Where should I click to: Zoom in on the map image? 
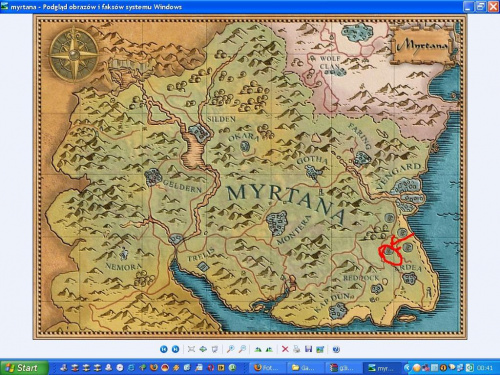point(230,349)
